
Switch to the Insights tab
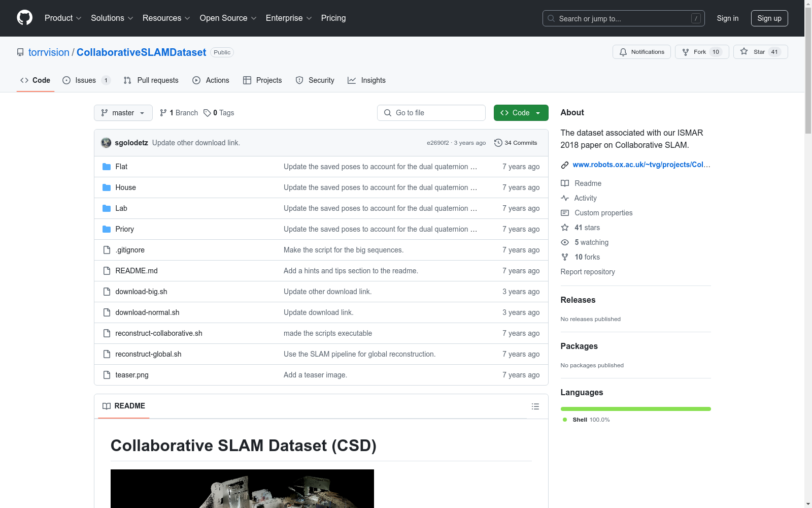click(366, 80)
